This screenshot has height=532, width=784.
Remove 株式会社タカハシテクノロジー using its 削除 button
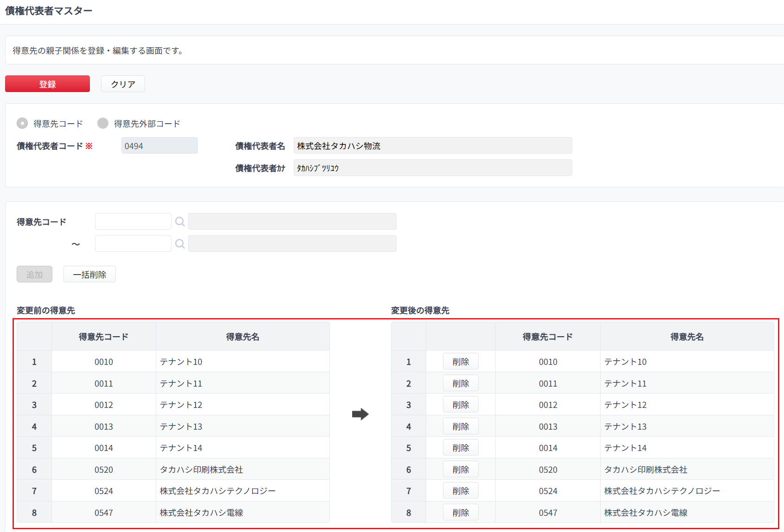tap(461, 491)
